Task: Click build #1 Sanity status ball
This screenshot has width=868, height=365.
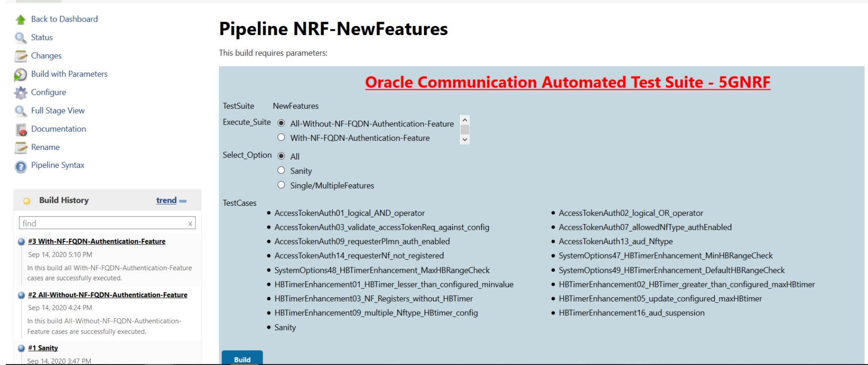Action: [21, 348]
